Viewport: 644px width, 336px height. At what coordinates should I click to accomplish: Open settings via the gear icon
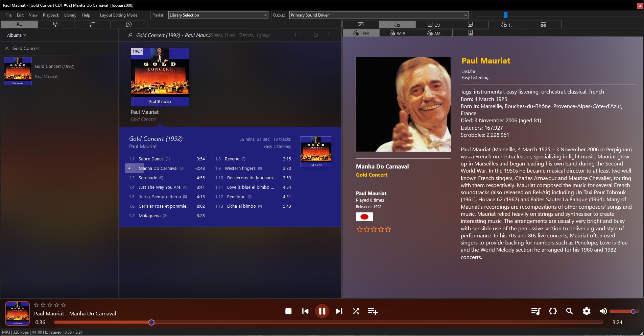pos(587,311)
